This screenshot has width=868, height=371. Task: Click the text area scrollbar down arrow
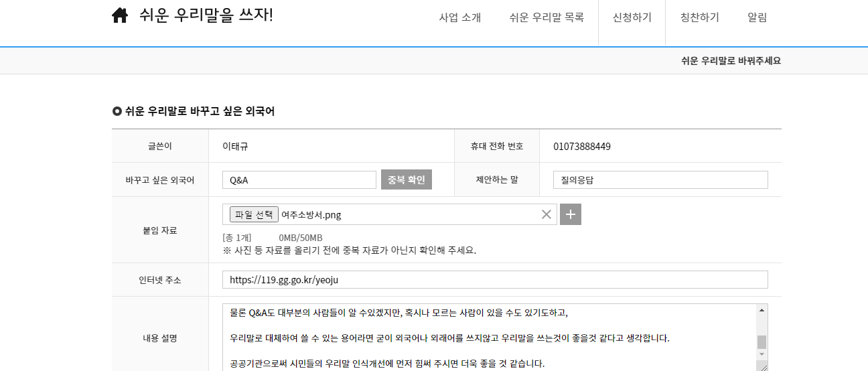tap(762, 354)
